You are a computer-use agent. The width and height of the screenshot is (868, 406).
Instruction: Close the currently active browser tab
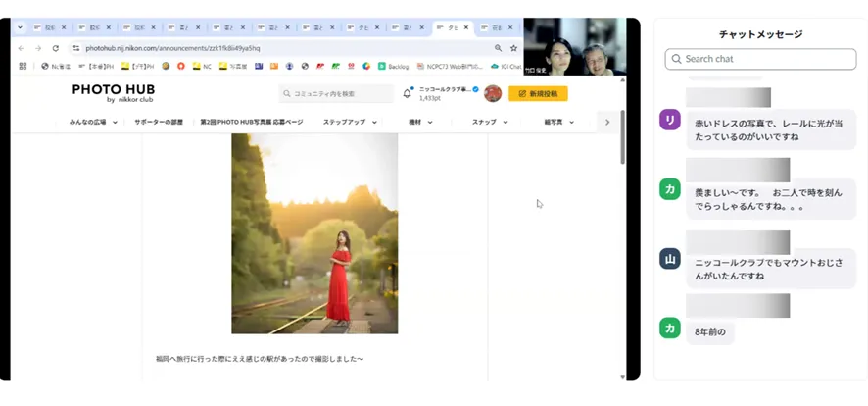468,27
